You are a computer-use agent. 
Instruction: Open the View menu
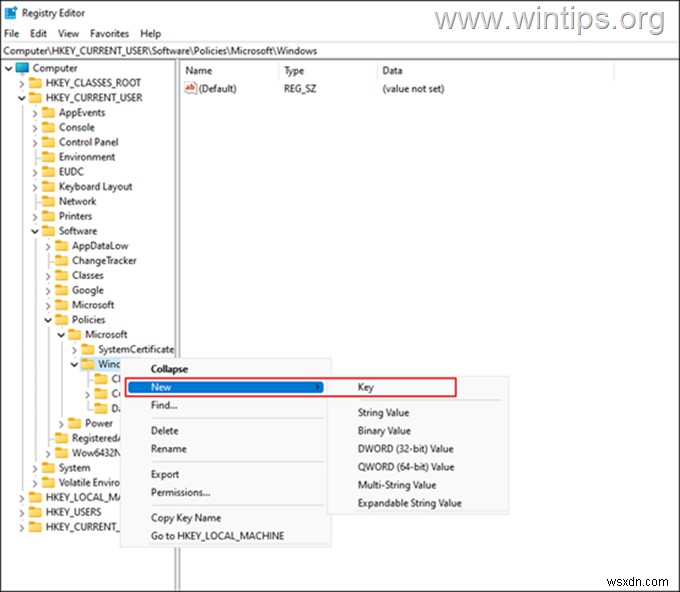pyautogui.click(x=69, y=33)
